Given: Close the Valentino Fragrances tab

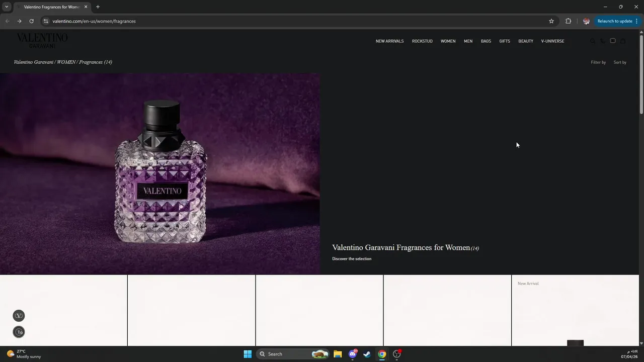Looking at the screenshot, I should 86,7.
